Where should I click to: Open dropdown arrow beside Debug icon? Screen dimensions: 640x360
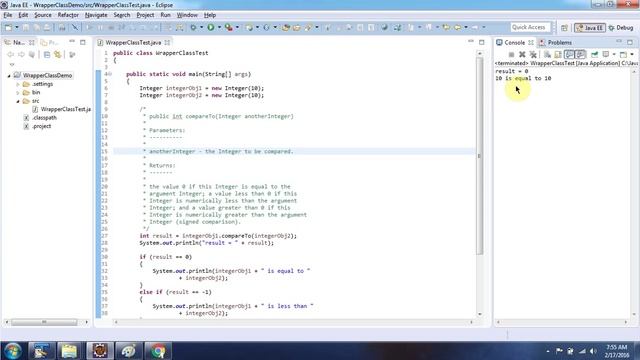point(202,27)
